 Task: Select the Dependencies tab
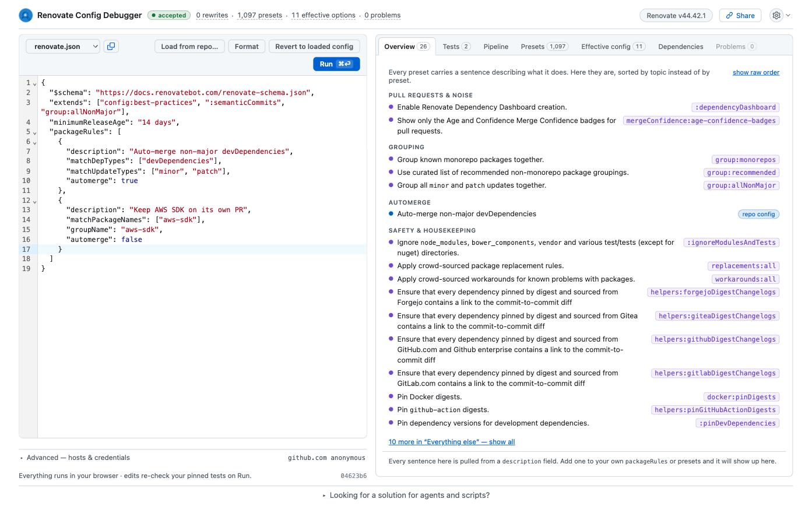click(x=681, y=47)
